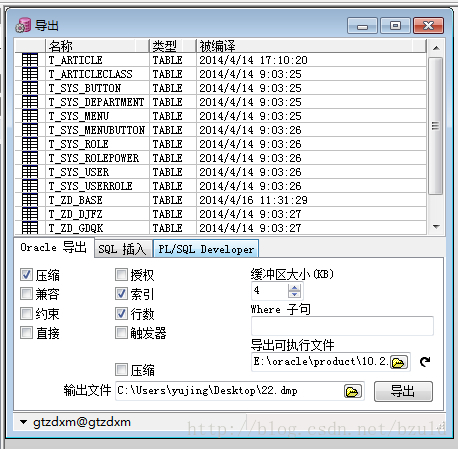Uncheck the 索引 checkbox
The height and width of the screenshot is (449, 458).
pyautogui.click(x=121, y=294)
